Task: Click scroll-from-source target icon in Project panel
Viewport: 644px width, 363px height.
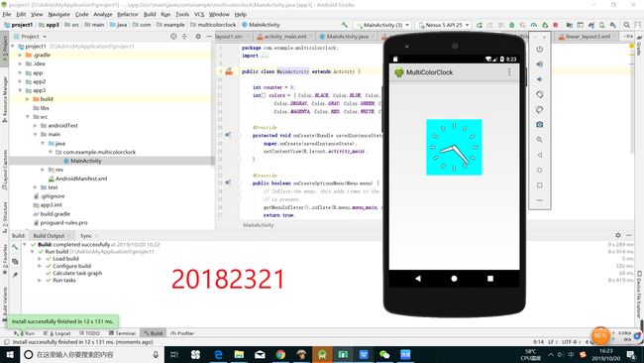Action: point(173,37)
